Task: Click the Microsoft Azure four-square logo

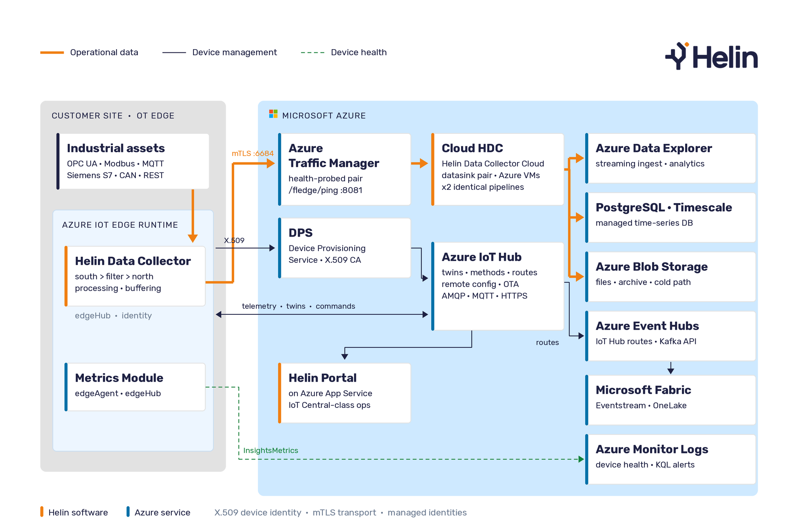Action: click(x=273, y=114)
